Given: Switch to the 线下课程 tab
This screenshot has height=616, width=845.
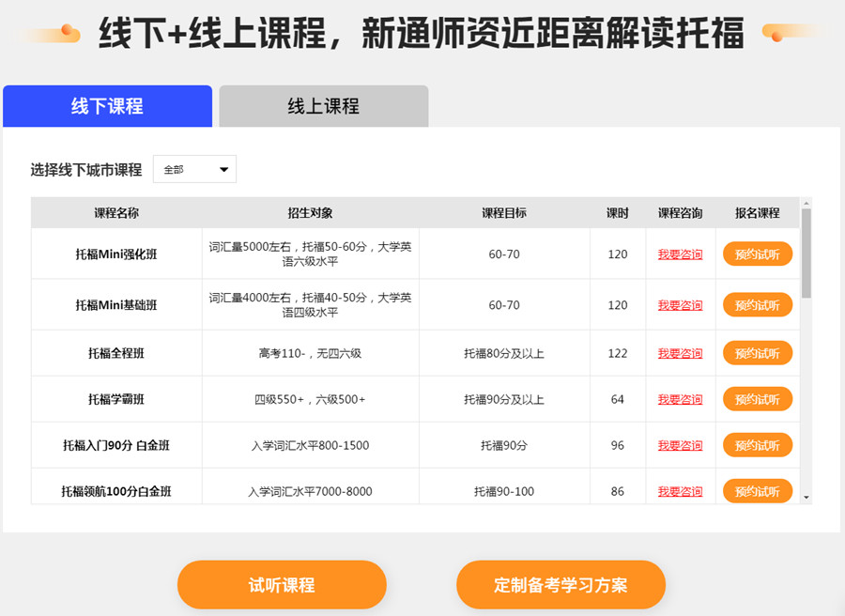Looking at the screenshot, I should (107, 106).
